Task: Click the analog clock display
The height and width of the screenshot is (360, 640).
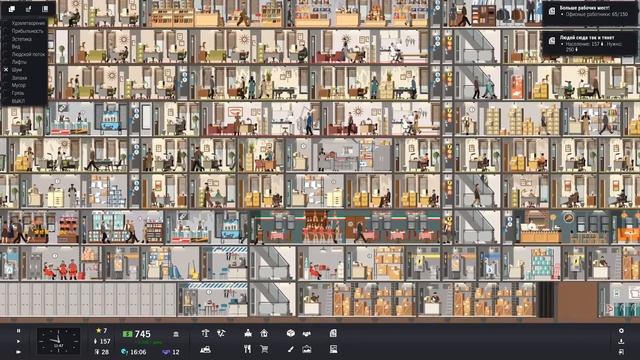Action: point(58,341)
